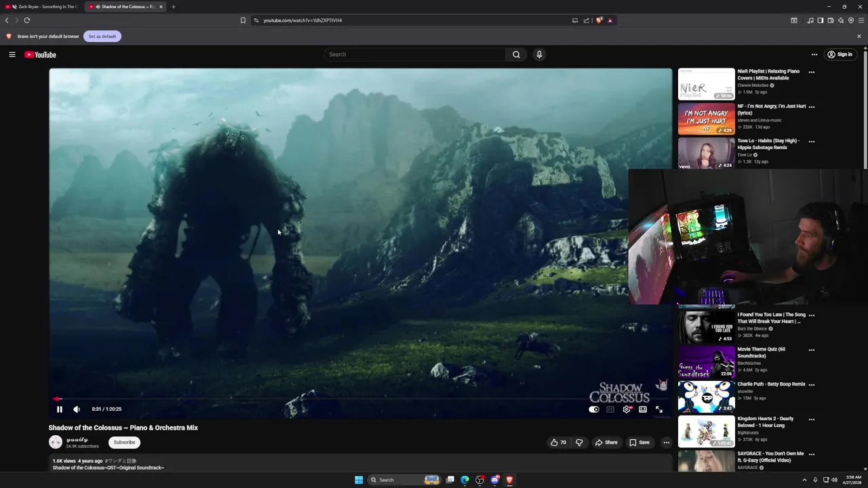Like the video with thumbs up
This screenshot has width=868, height=488.
click(558, 443)
